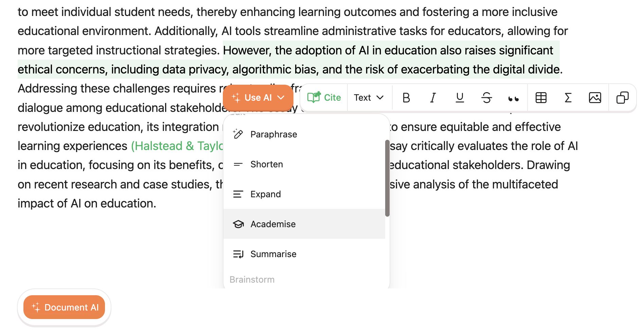
Task: Open the Text style dropdown
Action: pyautogui.click(x=369, y=98)
